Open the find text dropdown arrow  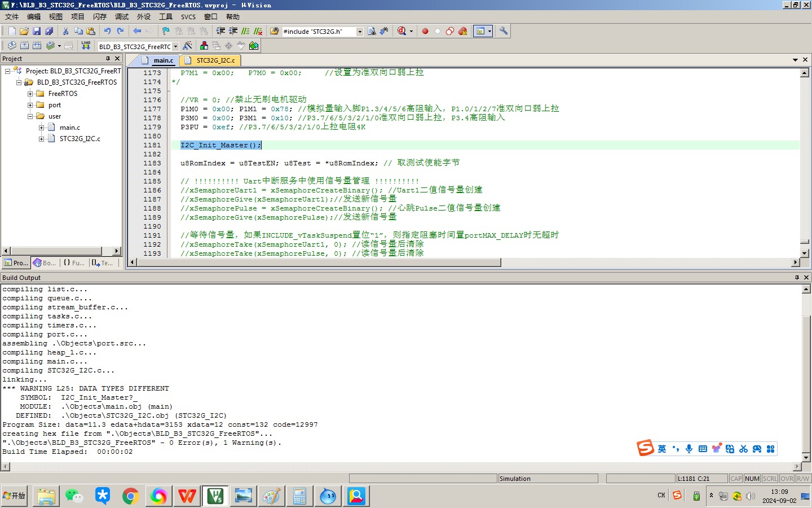360,32
